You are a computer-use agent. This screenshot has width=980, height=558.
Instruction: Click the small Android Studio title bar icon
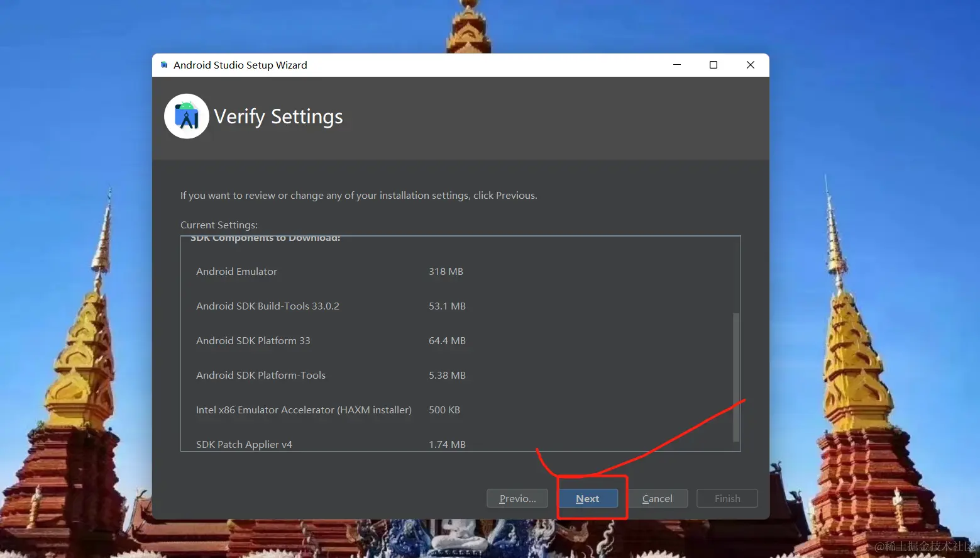pos(164,65)
